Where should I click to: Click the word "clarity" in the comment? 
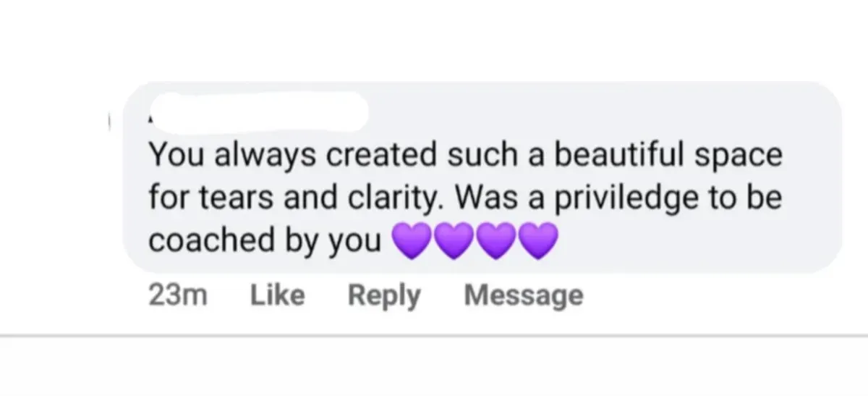point(395,198)
